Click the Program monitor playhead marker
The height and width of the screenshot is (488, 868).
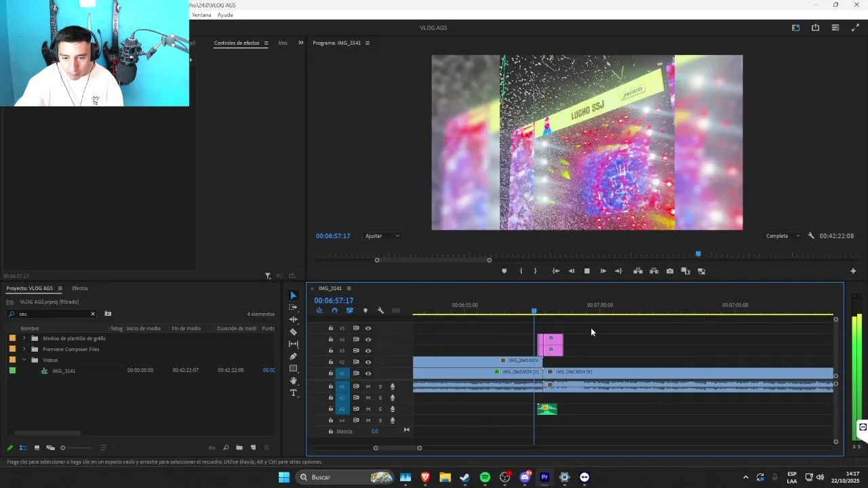pyautogui.click(x=698, y=254)
